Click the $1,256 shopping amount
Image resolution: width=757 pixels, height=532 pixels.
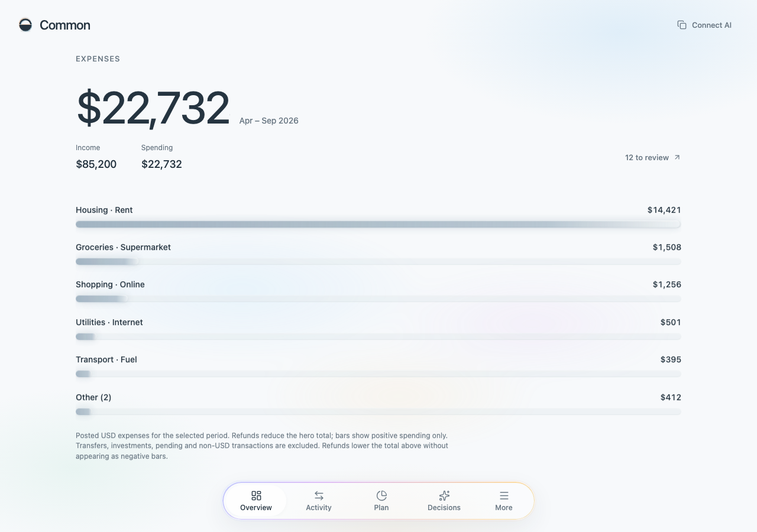click(667, 284)
